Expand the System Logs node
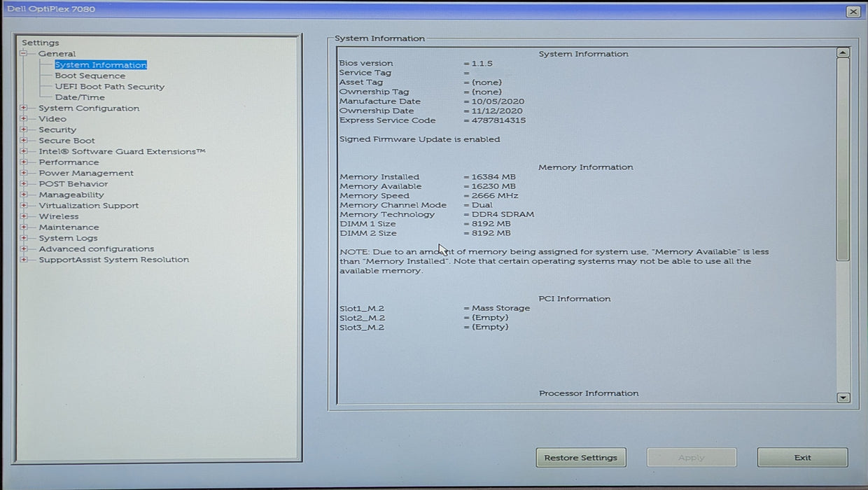This screenshot has width=868, height=490. coord(24,239)
